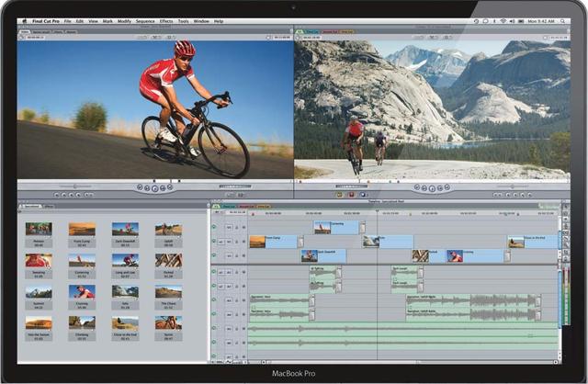Select the Climbing clip thumbnail in Browser
The width and height of the screenshot is (588, 384).
pos(82,322)
